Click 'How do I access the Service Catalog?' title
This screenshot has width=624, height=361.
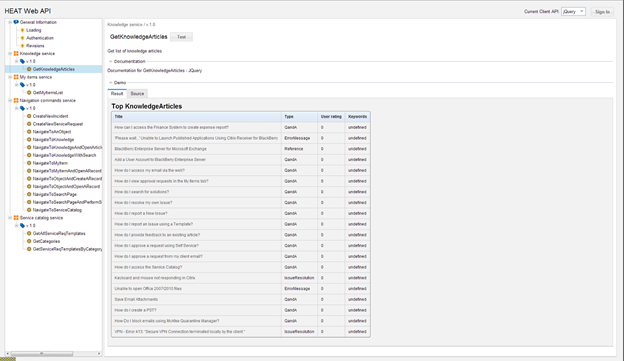pyautogui.click(x=148, y=267)
